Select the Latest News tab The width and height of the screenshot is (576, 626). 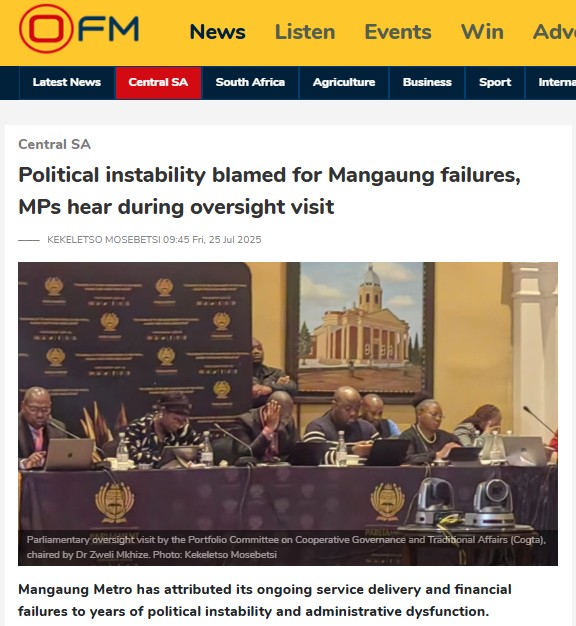(67, 82)
